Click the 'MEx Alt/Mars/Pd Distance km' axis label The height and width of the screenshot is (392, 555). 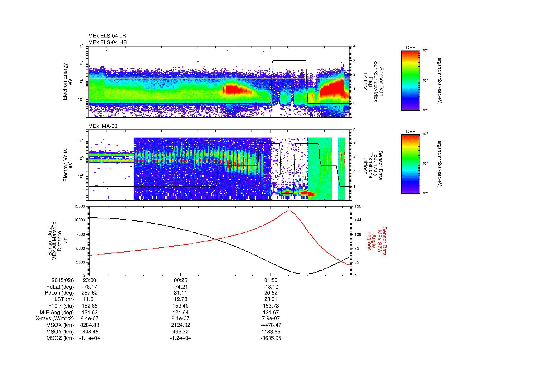(57, 241)
